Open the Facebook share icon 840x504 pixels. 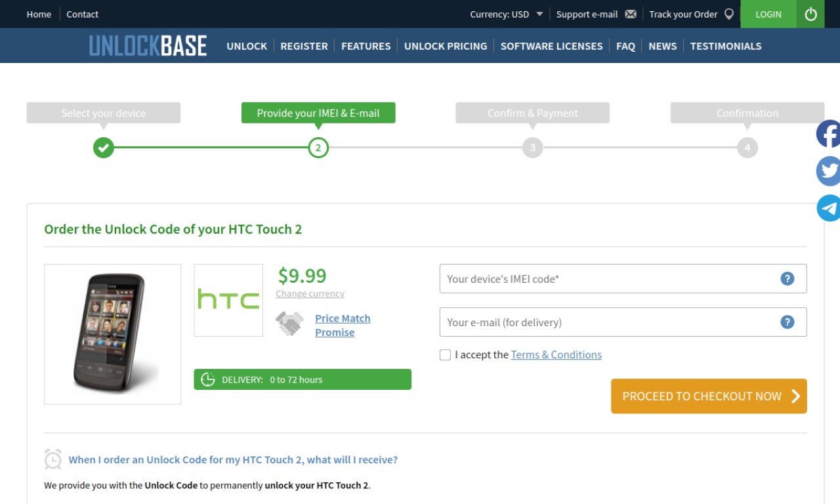[x=828, y=134]
